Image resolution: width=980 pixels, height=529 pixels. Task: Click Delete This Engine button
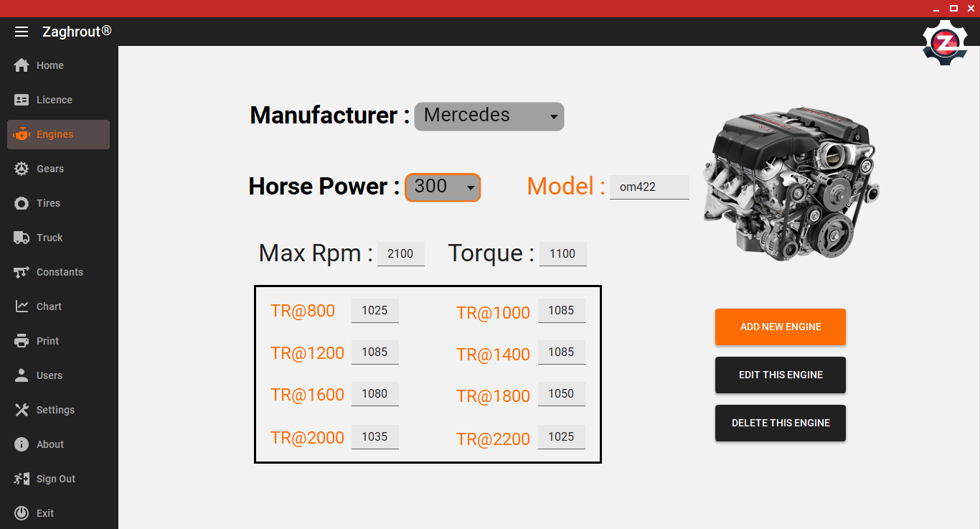point(781,423)
